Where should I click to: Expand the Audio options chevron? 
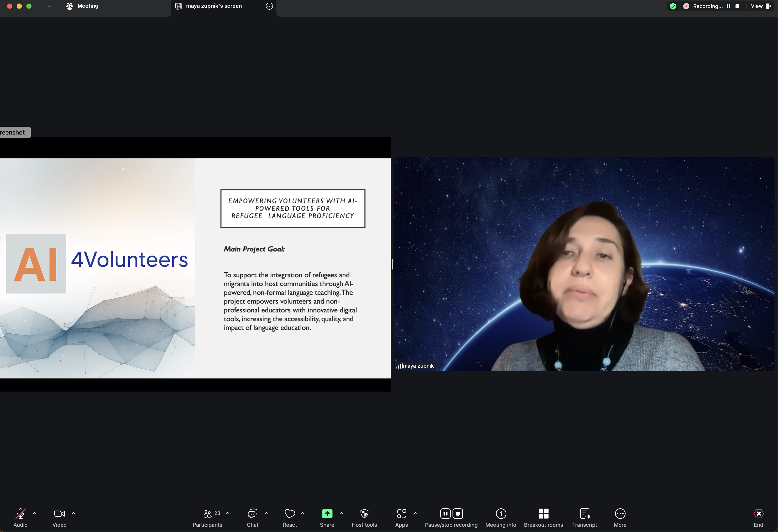point(34,513)
